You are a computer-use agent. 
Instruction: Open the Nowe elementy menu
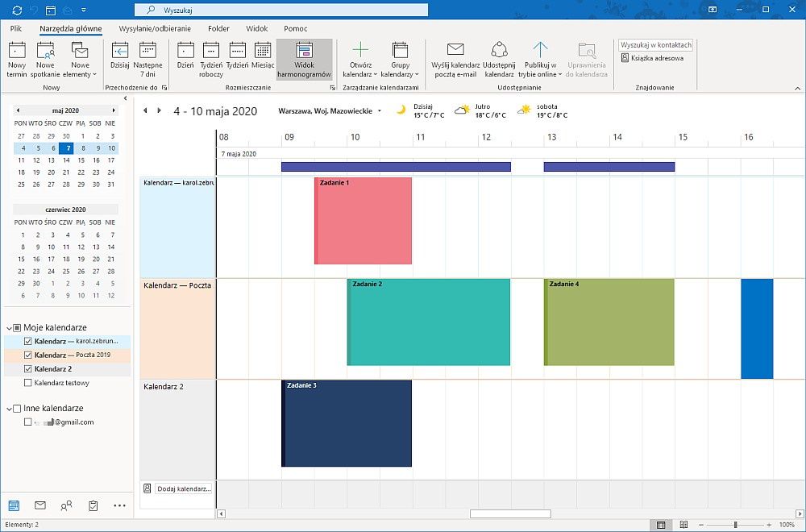click(x=80, y=60)
